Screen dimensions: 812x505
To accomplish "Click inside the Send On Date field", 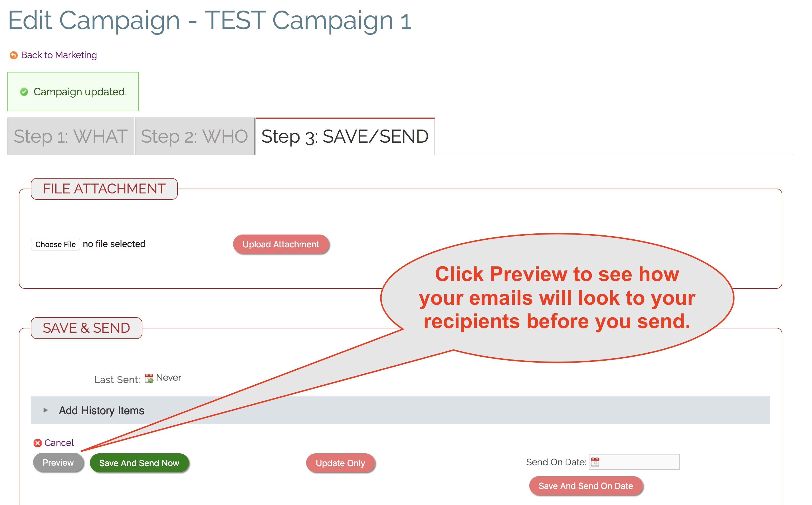I will (x=639, y=462).
